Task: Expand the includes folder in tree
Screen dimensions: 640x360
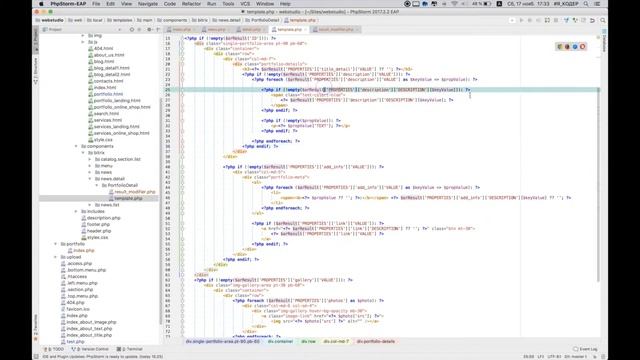Action: point(76,211)
